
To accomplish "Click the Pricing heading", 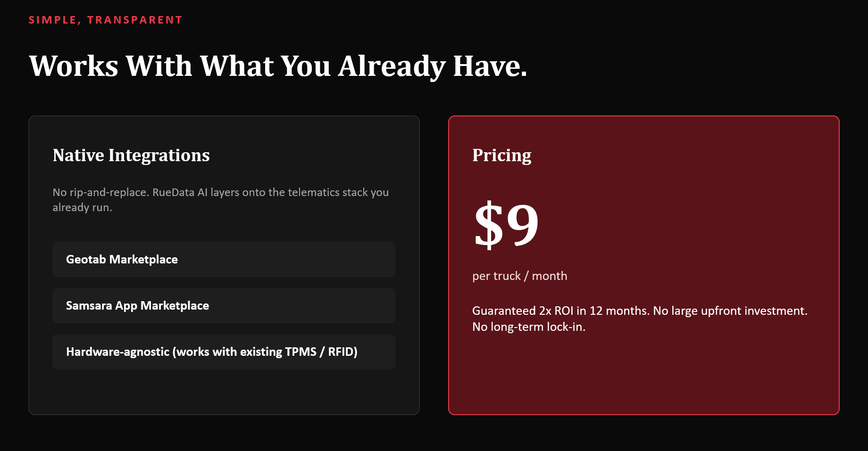I will point(502,155).
